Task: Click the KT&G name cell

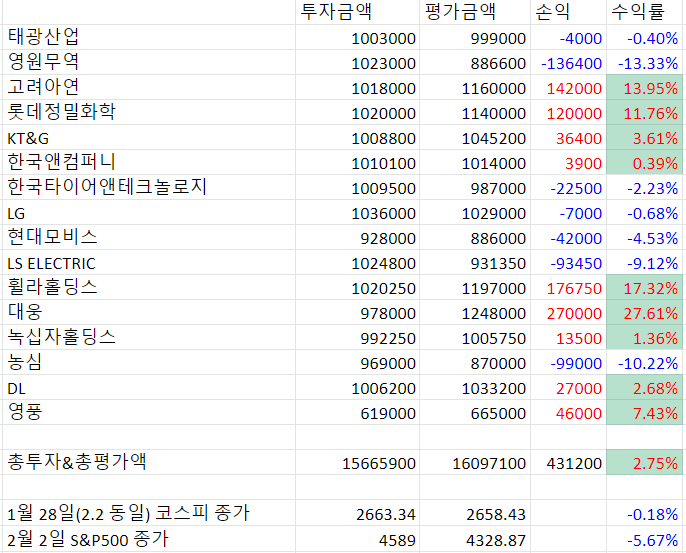Action: coord(149,137)
